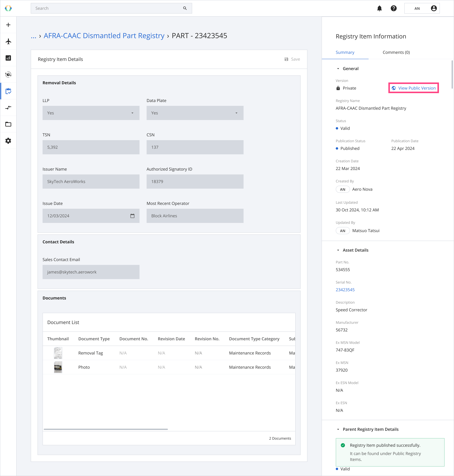Open the folder icon in the sidebar
The image size is (454, 476).
pos(8,124)
